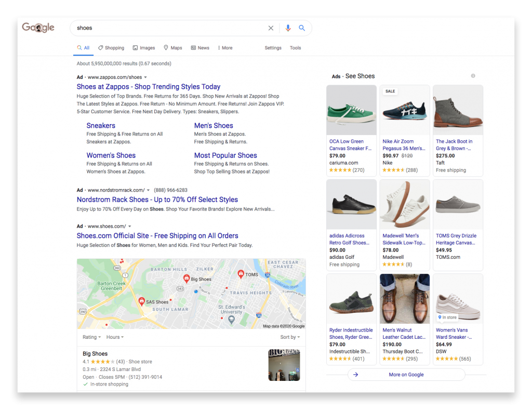Open the Women's Shoes sitelink
This screenshot has height=410, width=532.
click(x=111, y=155)
